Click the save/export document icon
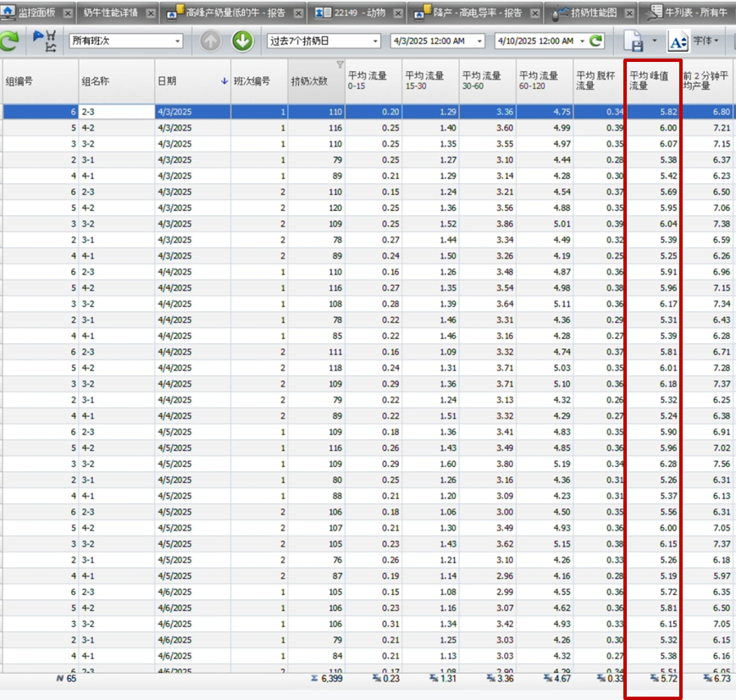Image resolution: width=736 pixels, height=700 pixels. (634, 42)
